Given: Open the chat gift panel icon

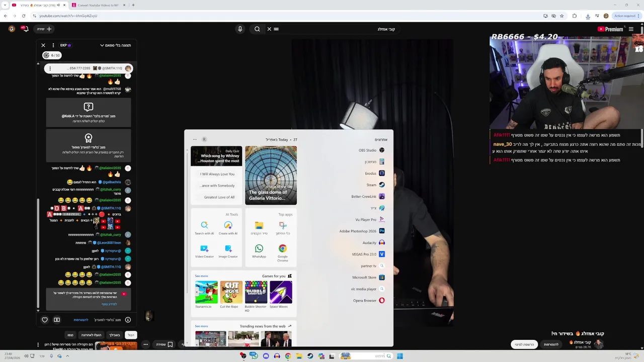Looking at the screenshot, I should (x=57, y=320).
